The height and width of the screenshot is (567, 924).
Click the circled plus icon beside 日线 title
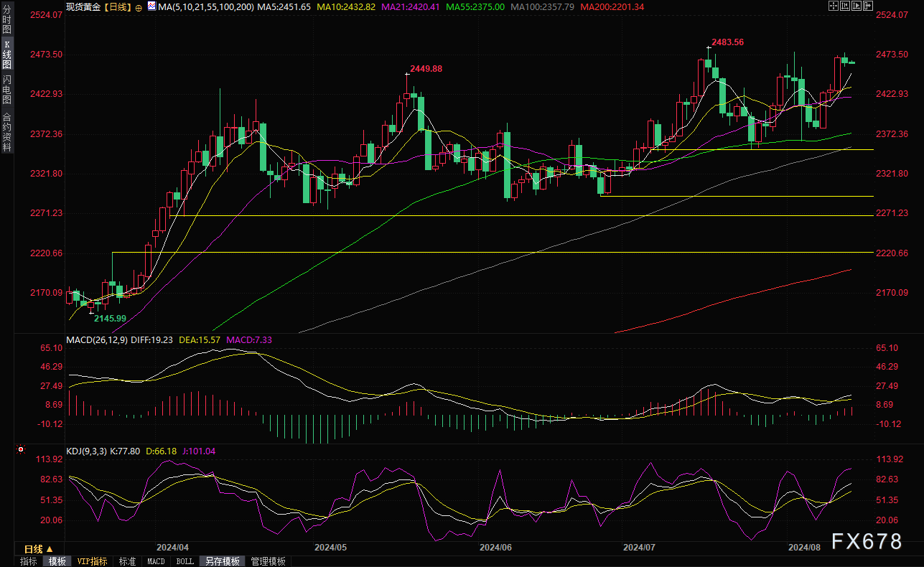(139, 6)
